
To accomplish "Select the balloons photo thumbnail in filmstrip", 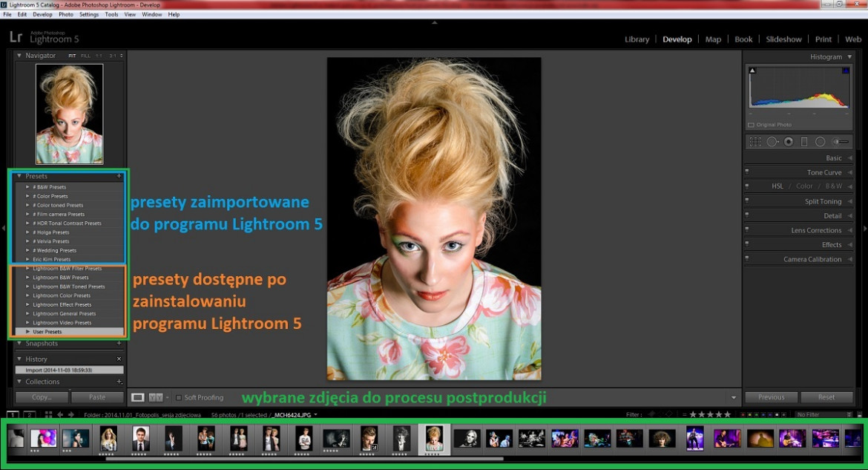I will point(43,438).
